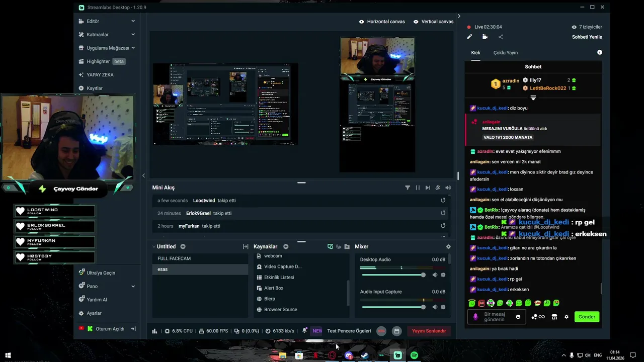
Task: Click the add source folder icon
Action: (x=347, y=246)
